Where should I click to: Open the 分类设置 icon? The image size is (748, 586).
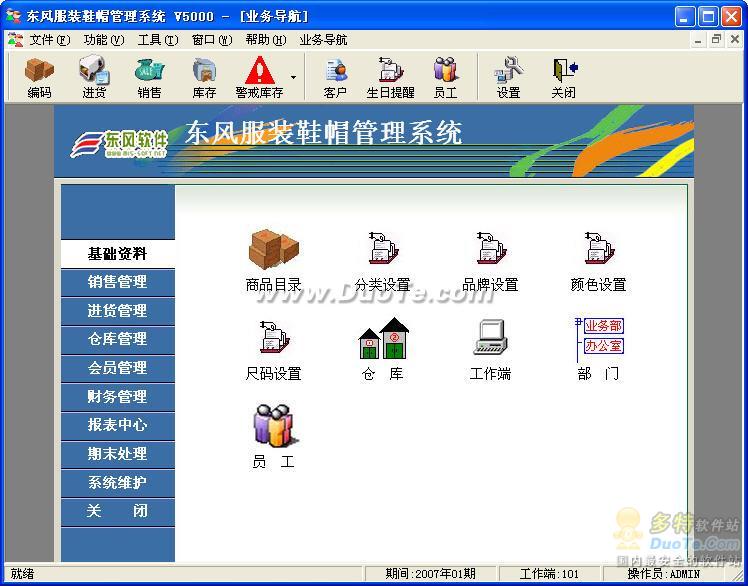[383, 261]
